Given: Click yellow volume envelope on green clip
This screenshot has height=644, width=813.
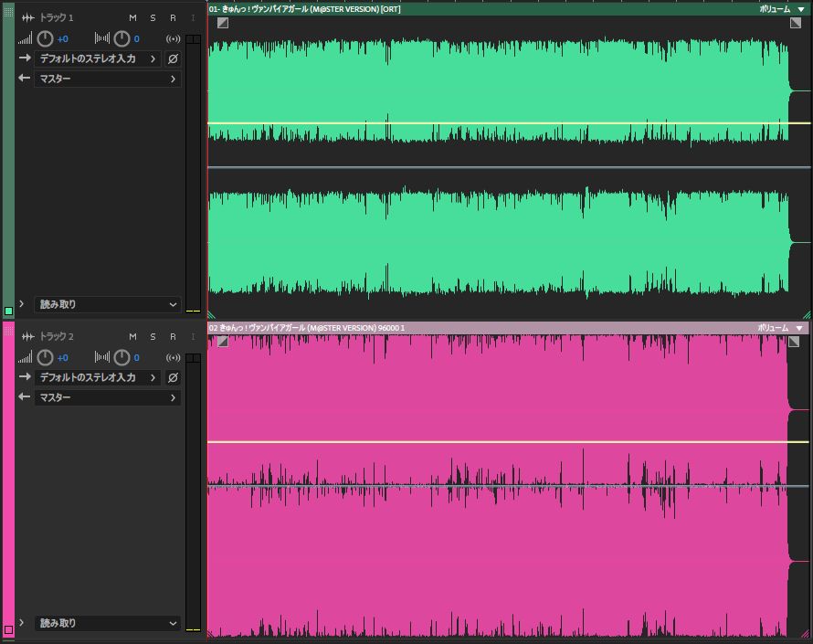Looking at the screenshot, I should click(509, 123).
